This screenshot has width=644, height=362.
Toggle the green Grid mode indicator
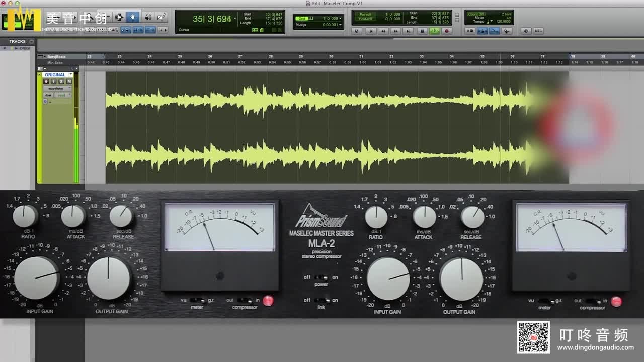pos(301,19)
